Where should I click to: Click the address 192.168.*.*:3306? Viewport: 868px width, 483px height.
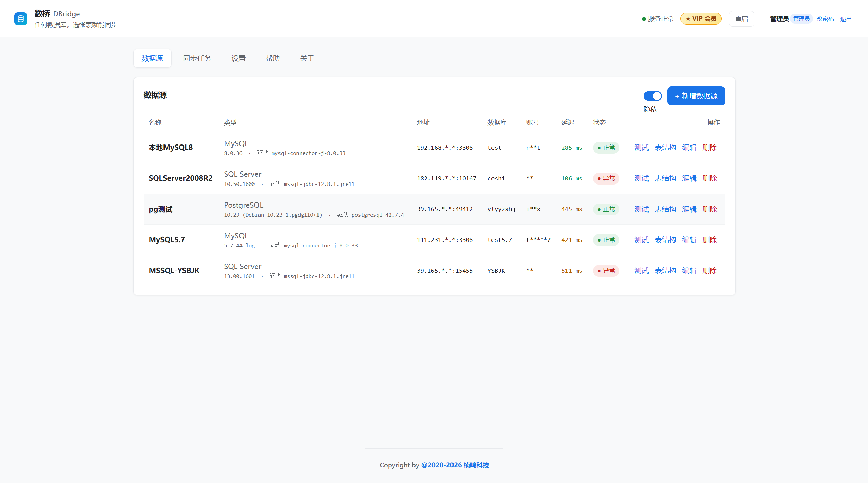click(x=445, y=148)
